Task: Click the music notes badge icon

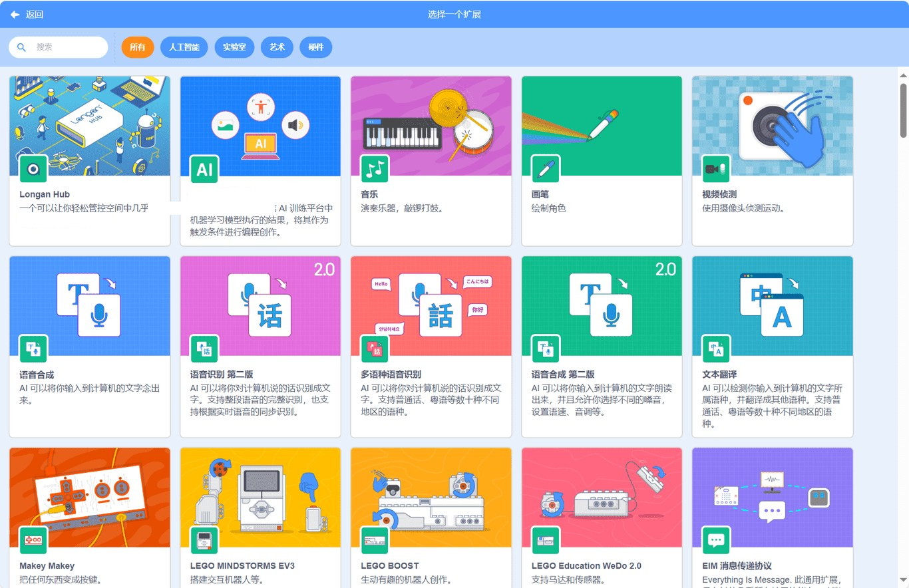Action: pos(375,169)
